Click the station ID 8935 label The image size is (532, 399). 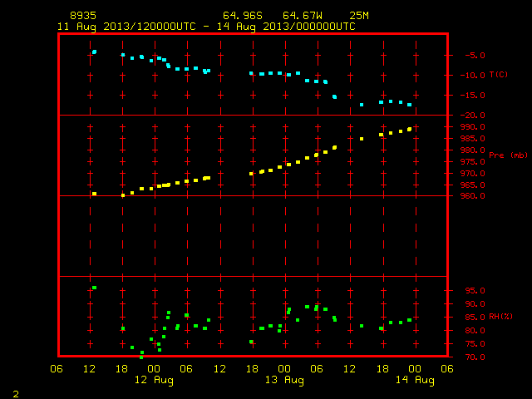83,16
